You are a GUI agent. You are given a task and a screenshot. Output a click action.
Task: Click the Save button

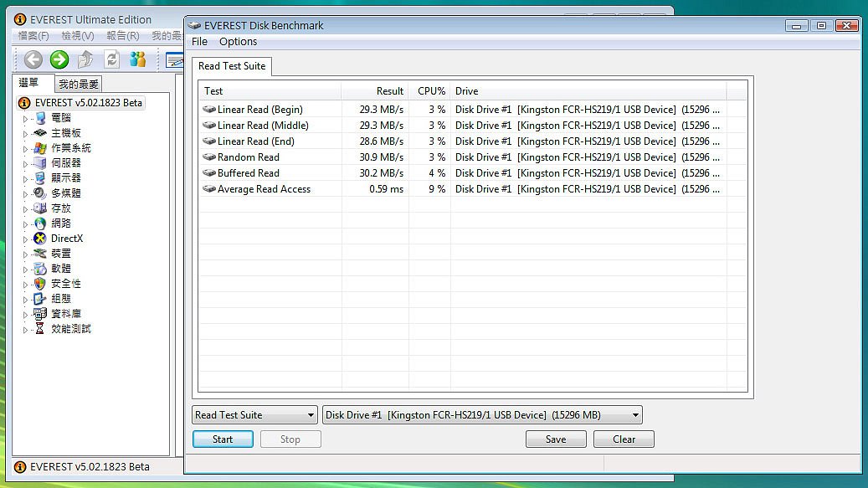click(x=556, y=439)
